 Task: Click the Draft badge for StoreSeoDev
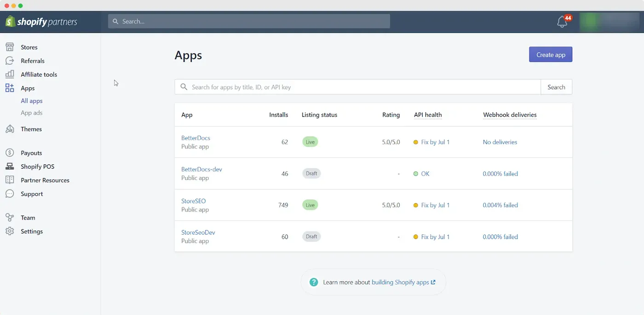tap(311, 236)
